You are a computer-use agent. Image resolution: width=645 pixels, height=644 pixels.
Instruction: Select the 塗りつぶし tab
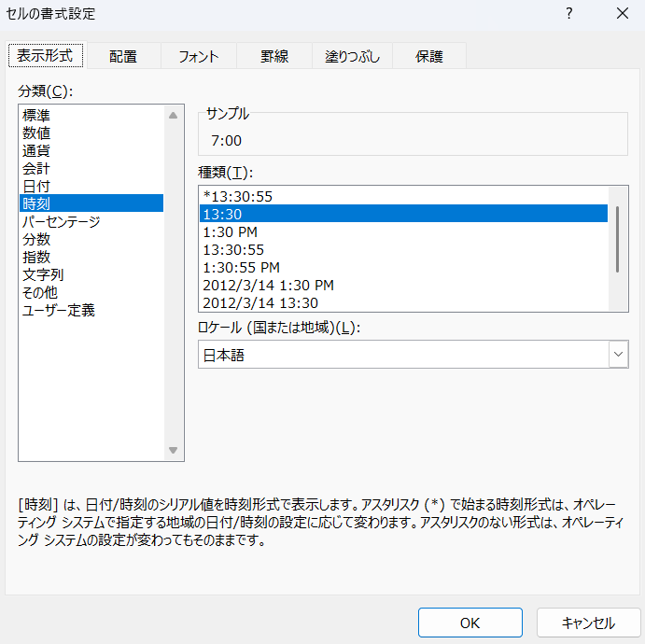point(352,56)
